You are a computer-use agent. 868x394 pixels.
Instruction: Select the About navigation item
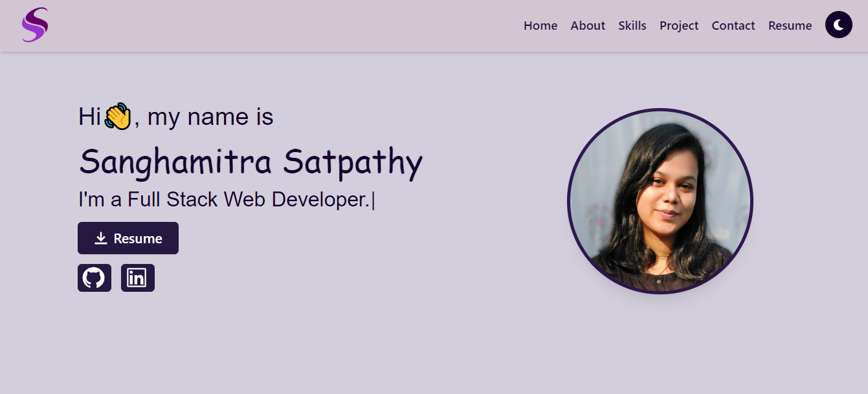point(587,25)
